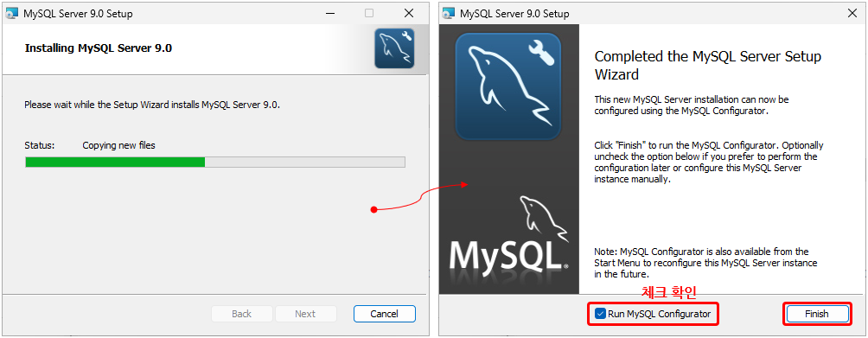Click the title bar icon of the completed window
This screenshot has height=338, width=868.
pos(449,13)
